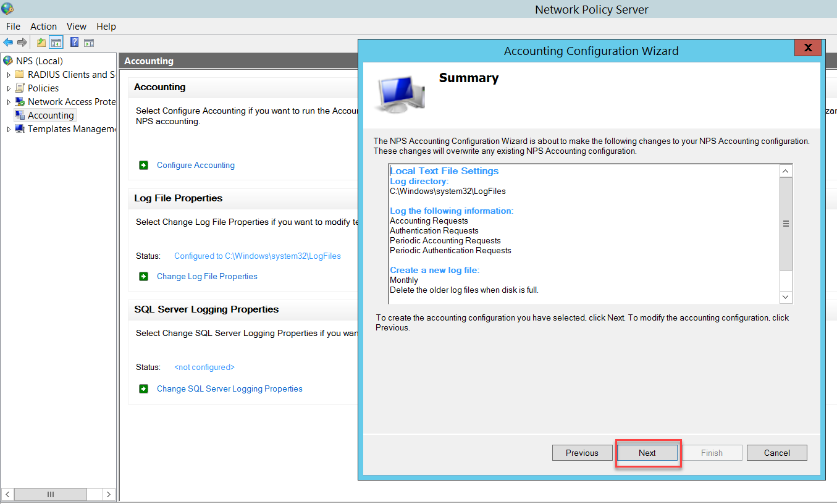Expand the Network Access Protection node
837x504 pixels.
(x=9, y=102)
